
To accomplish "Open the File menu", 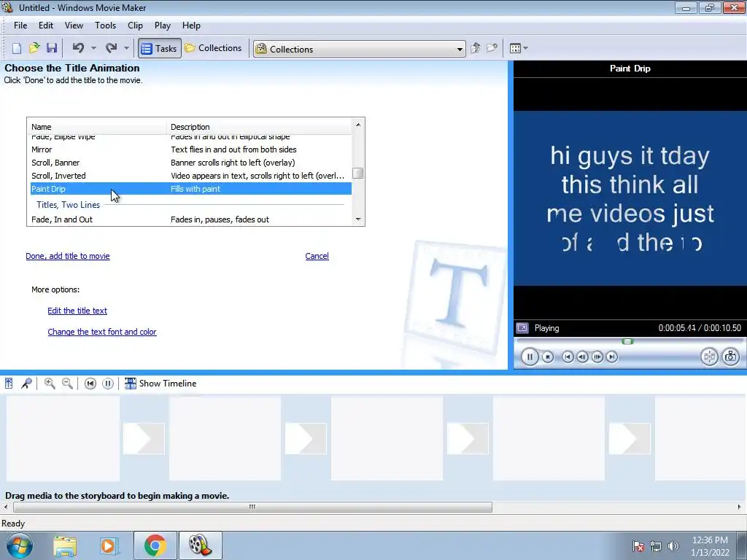I will click(x=20, y=26).
